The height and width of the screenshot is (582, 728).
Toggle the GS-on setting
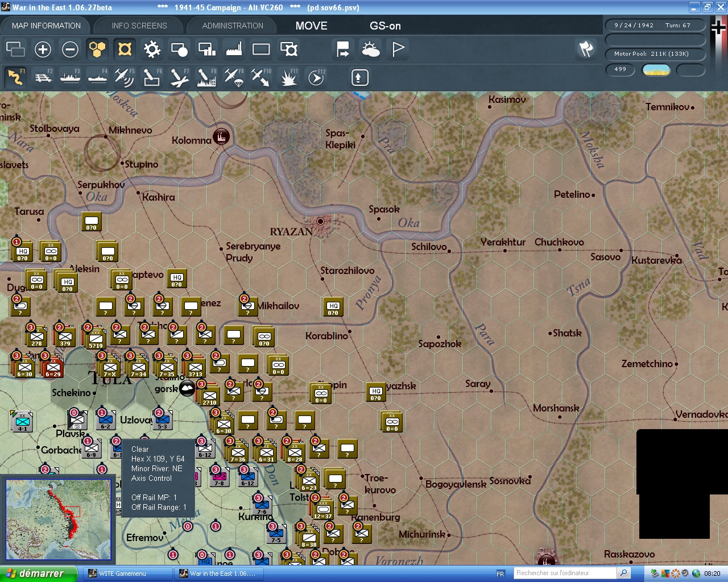point(384,26)
